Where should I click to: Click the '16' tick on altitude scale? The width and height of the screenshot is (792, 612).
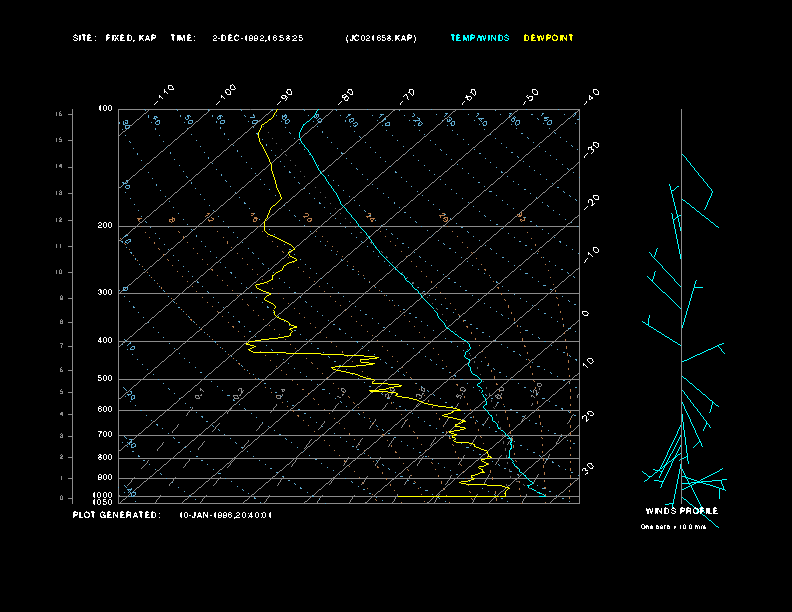[59, 114]
